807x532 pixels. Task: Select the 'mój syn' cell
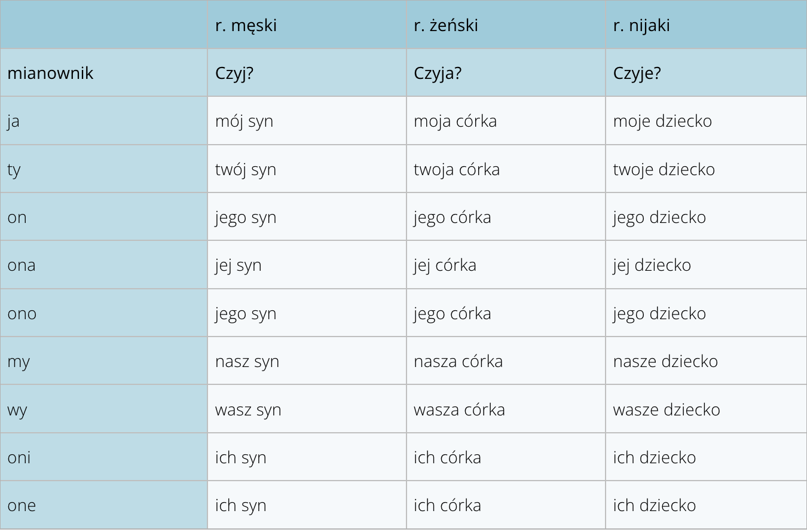tap(307, 121)
